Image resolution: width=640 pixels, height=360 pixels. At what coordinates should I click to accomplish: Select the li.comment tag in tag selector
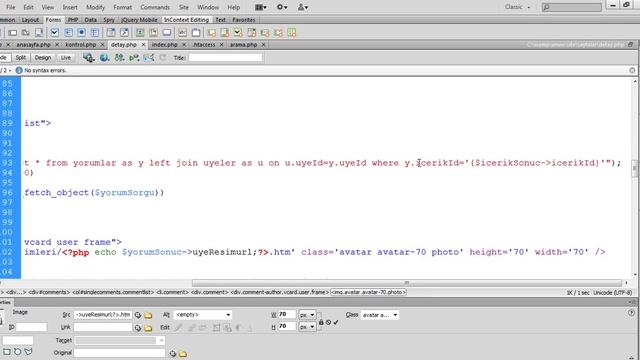[x=172, y=292]
